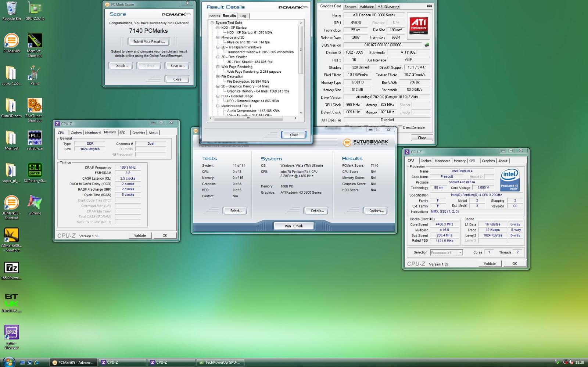Viewport: 588px width, 367px height.
Task: Switch to the Log tab in Result Details
Action: point(243,16)
